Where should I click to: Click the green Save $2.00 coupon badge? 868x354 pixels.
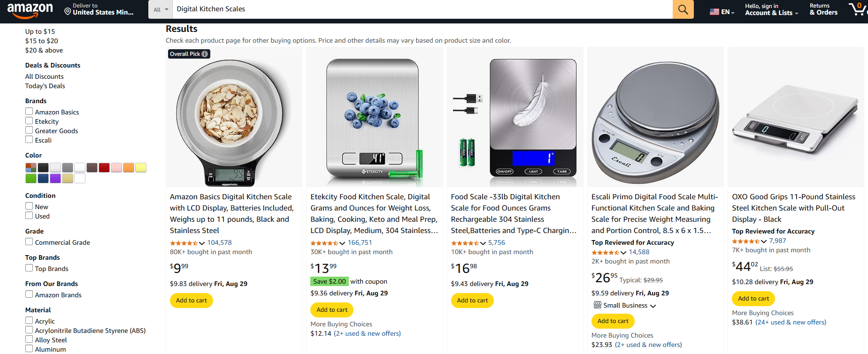point(329,281)
